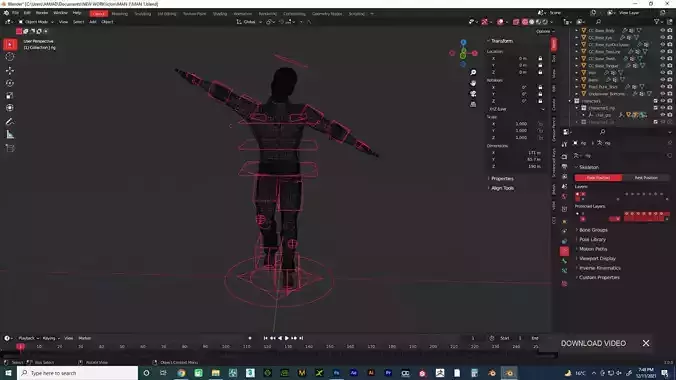Open the Object Data armature properties tab
Screen dimensions: 676x380
tap(564, 251)
